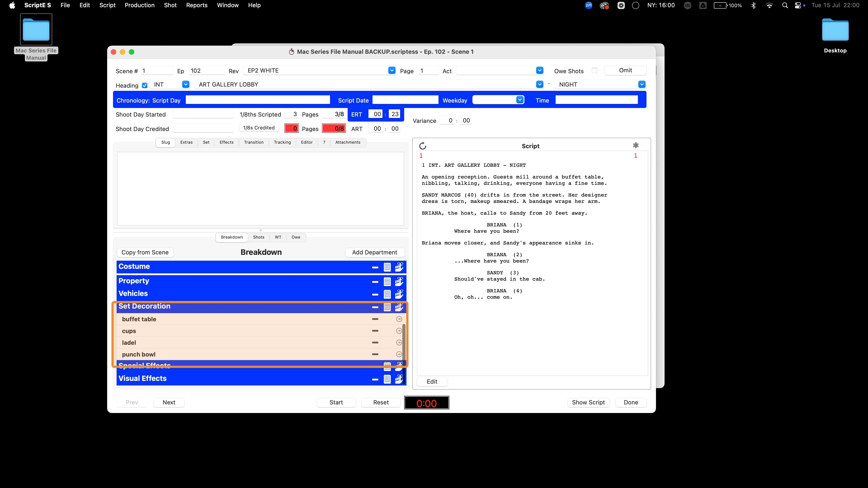The height and width of the screenshot is (488, 868).
Task: Click the Set Decoration reminder finger icon
Action: pyautogui.click(x=399, y=307)
